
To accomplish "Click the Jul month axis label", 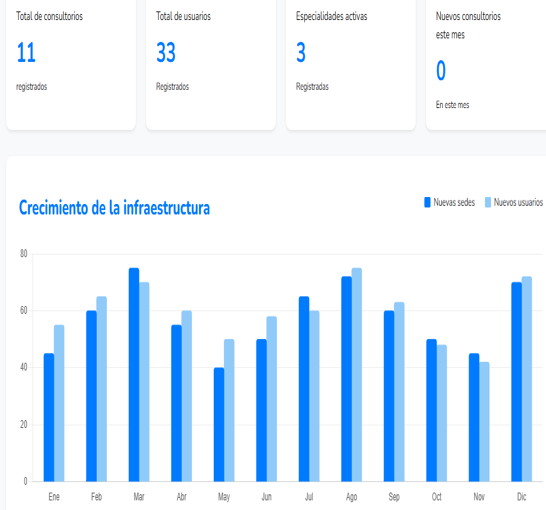I will point(309,496).
